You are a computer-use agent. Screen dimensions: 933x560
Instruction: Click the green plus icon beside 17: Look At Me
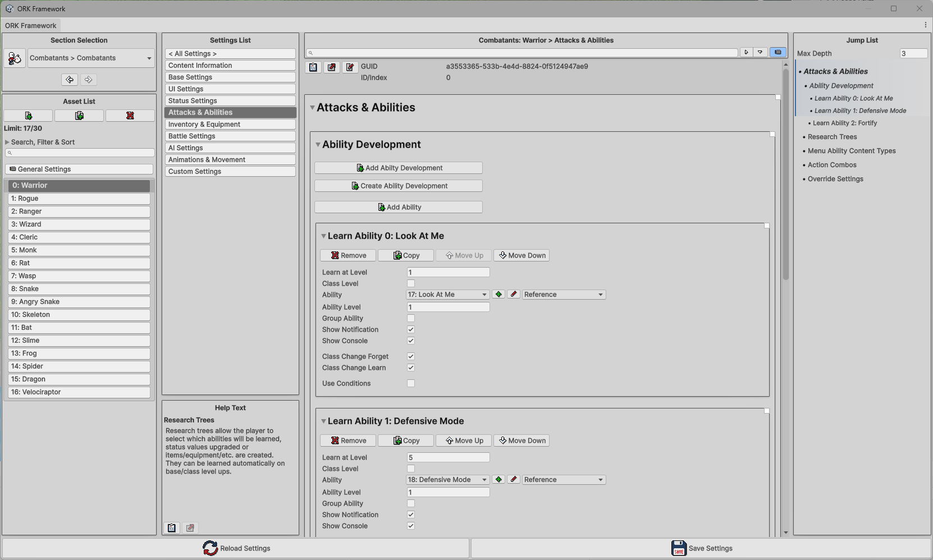[x=498, y=295]
